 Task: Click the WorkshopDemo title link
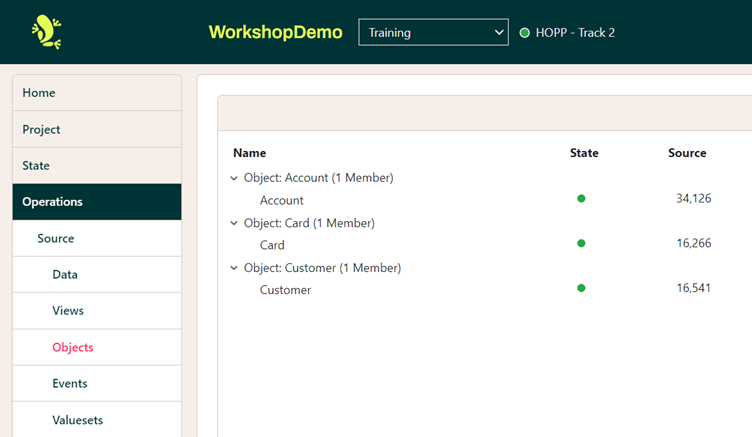coord(275,32)
